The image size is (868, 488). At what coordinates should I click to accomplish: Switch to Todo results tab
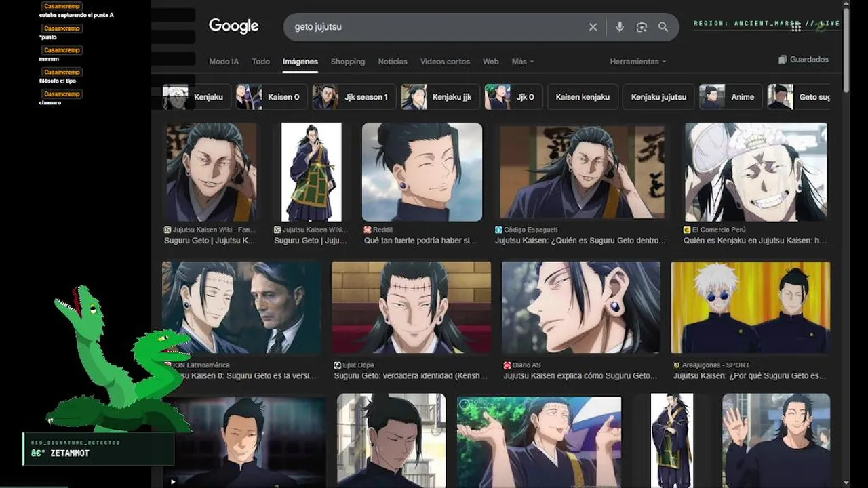click(x=261, y=62)
